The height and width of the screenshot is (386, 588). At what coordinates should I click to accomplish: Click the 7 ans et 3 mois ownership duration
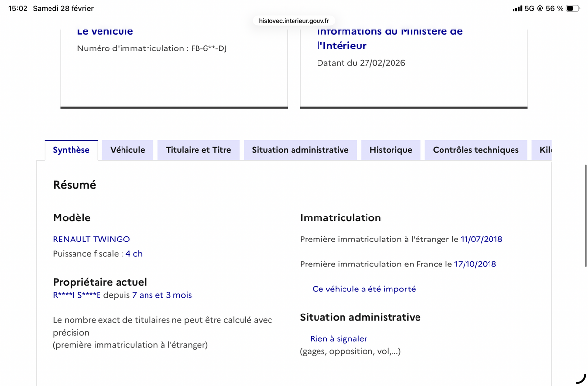162,295
